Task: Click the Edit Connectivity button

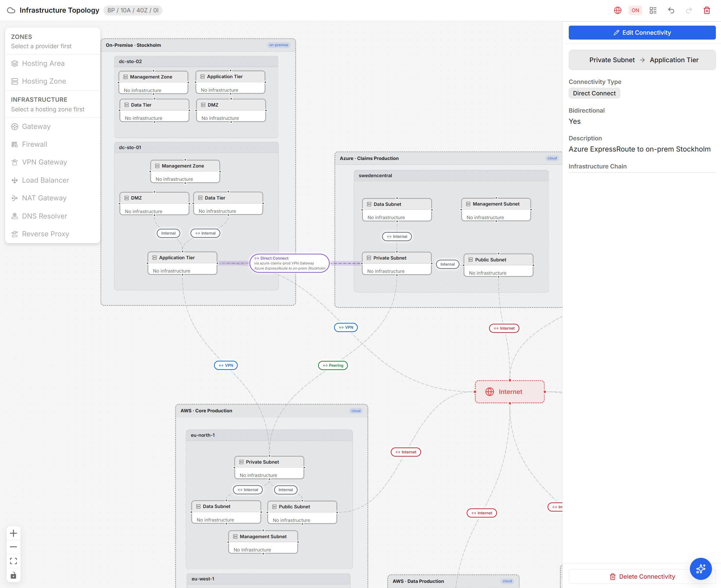Action: coord(642,33)
